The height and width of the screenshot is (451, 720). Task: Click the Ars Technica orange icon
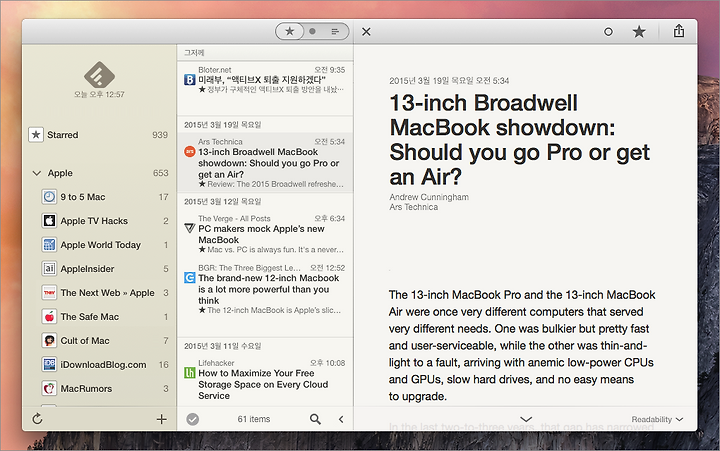[190, 152]
